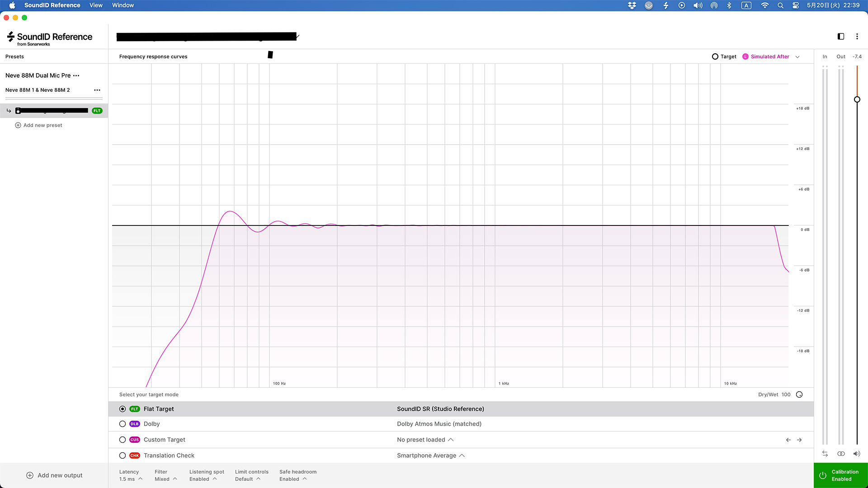
Task: Click the Dry/Wet value 100
Action: pyautogui.click(x=786, y=394)
